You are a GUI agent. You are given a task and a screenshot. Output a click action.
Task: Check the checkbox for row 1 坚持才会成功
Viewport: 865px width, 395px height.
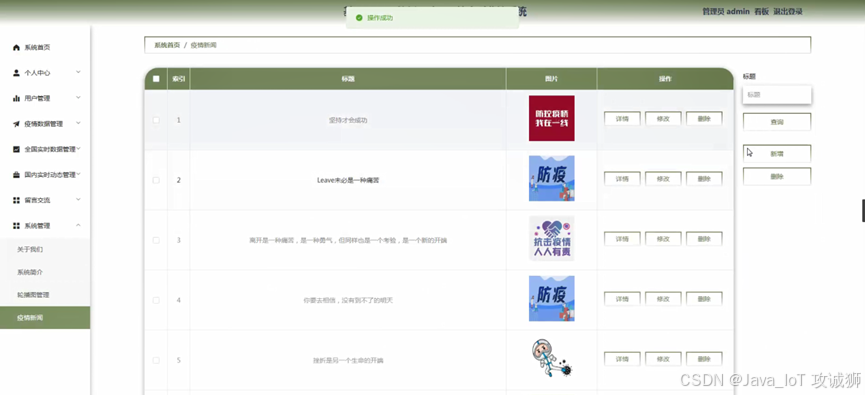pos(156,120)
